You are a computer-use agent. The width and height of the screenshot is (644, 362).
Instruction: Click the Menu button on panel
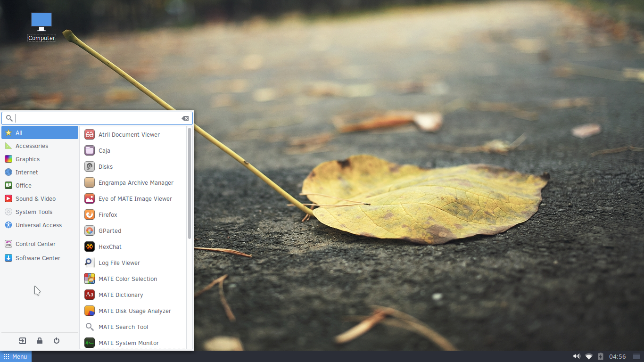click(16, 356)
